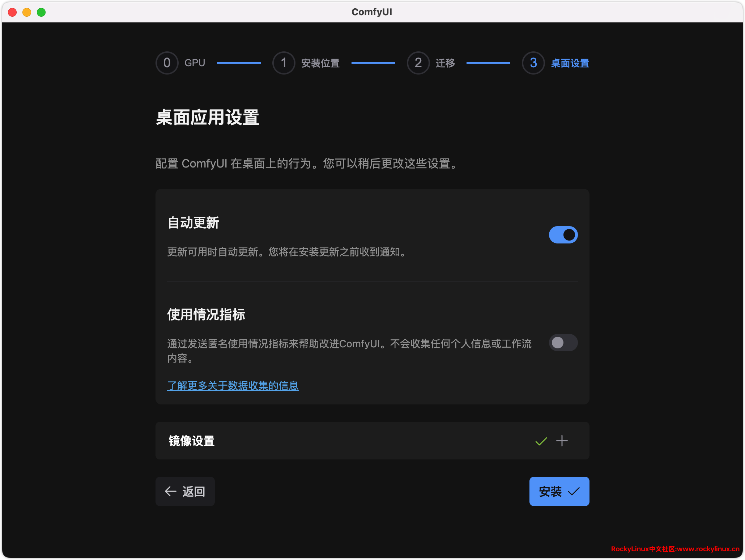
Task: Select the 桌面设置 step label
Action: (x=570, y=63)
